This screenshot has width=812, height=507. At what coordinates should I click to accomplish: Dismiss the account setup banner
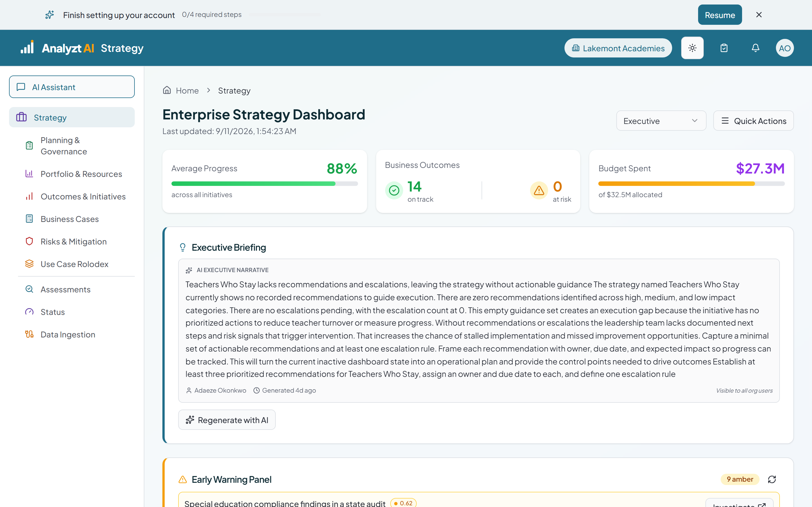(x=759, y=15)
